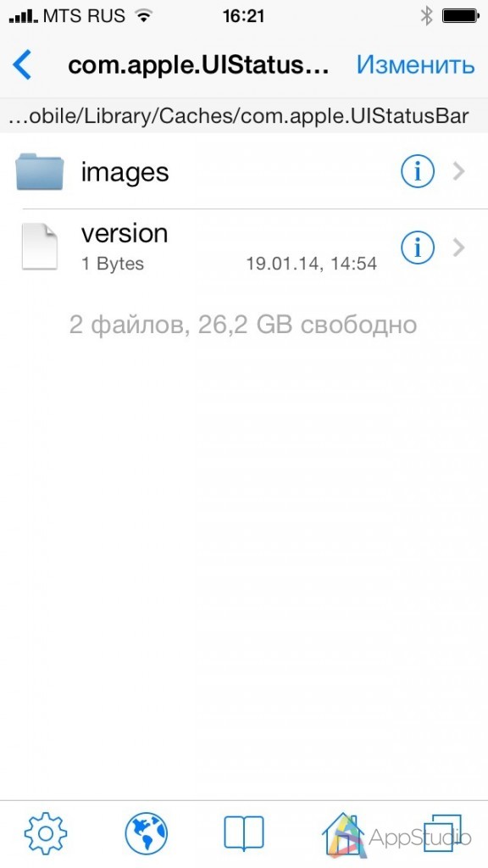Show info for the version file
This screenshot has height=868, width=488.
pos(417,248)
